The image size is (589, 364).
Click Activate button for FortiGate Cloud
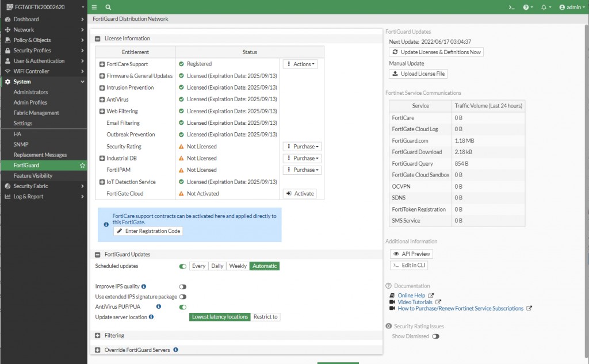300,193
